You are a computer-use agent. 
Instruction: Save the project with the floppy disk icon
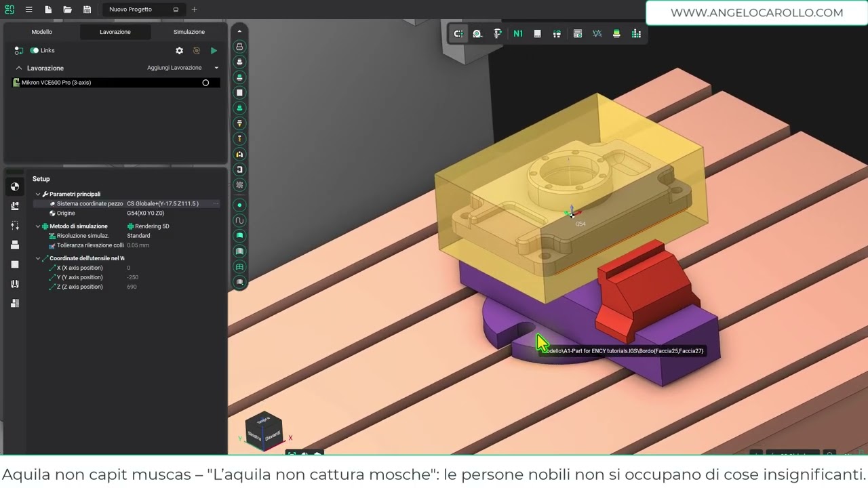(87, 9)
